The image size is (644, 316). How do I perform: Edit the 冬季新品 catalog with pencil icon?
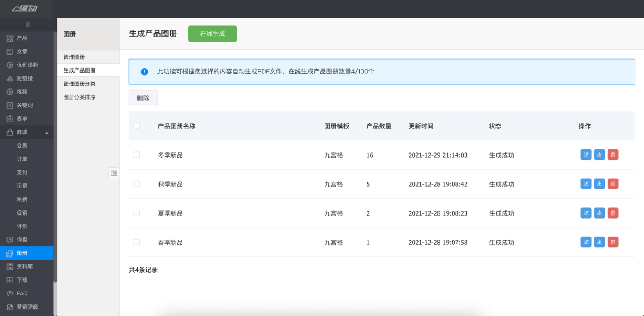586,155
